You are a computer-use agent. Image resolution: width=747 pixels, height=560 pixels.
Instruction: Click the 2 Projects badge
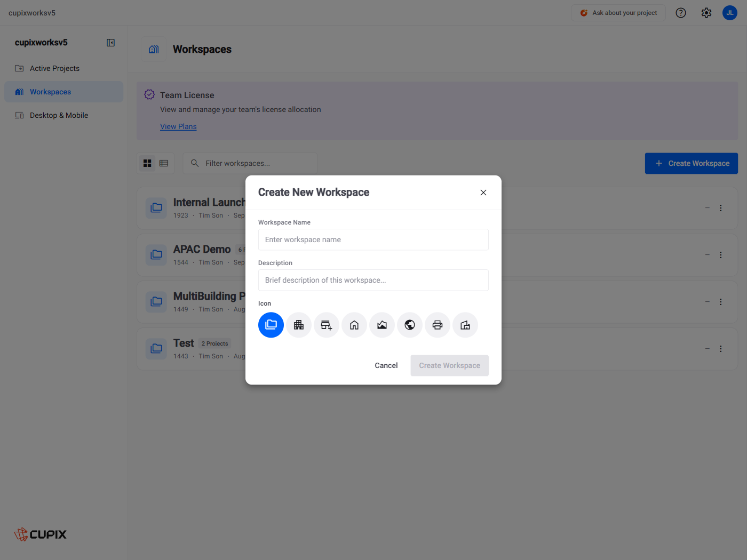click(214, 343)
